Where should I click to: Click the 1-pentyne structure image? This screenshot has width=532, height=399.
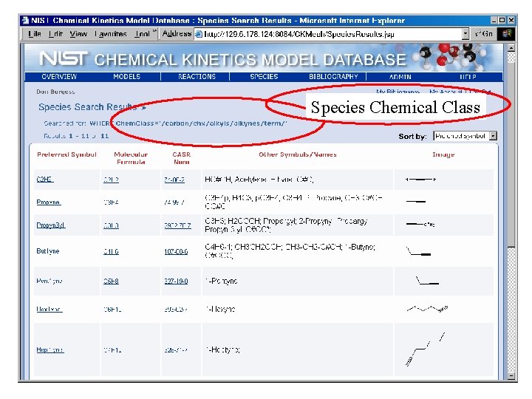click(x=427, y=280)
